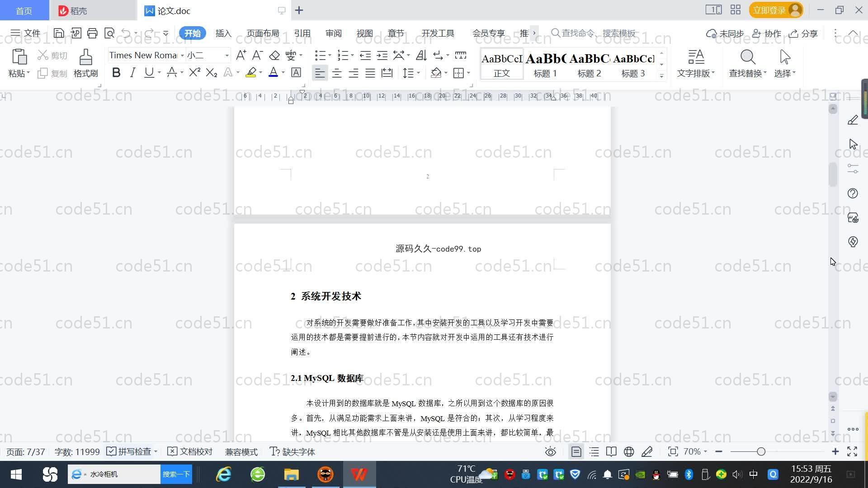Switch to the 页面布局 tab

click(263, 33)
